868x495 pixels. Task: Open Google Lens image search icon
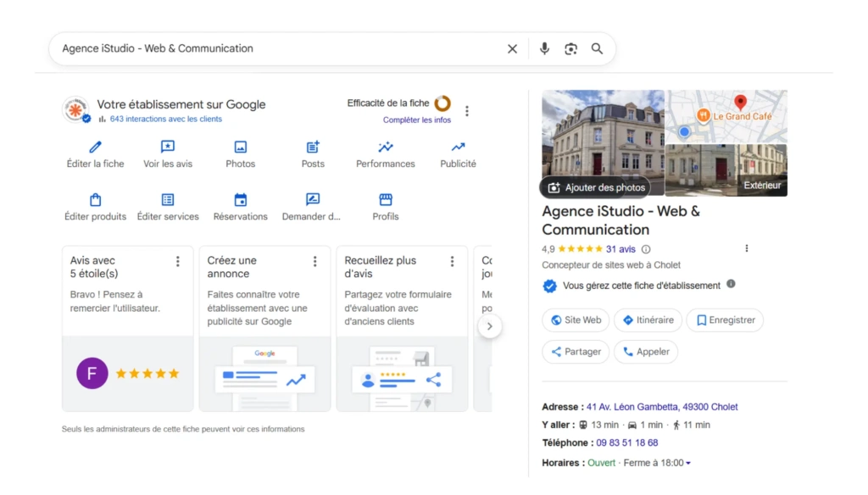point(570,48)
